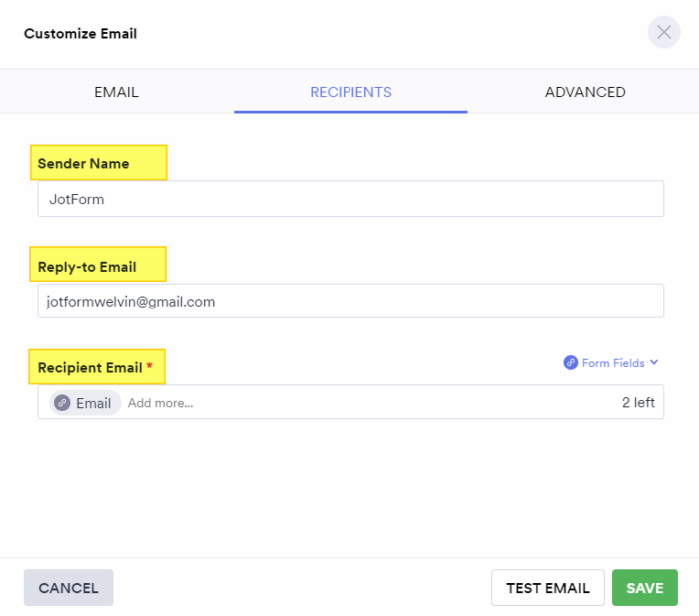Click the '2 left' recipient counter

point(638,403)
